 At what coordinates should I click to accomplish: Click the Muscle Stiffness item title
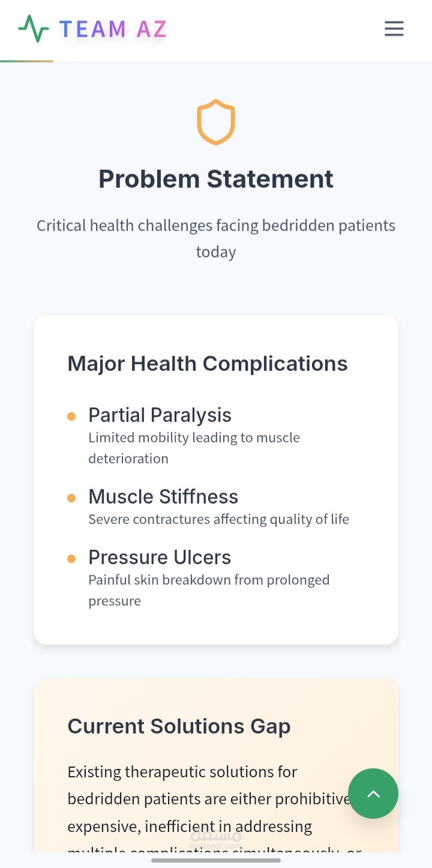pos(163,496)
